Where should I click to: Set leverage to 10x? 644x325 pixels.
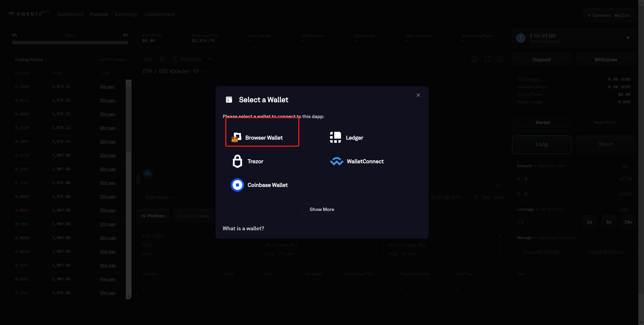point(628,222)
